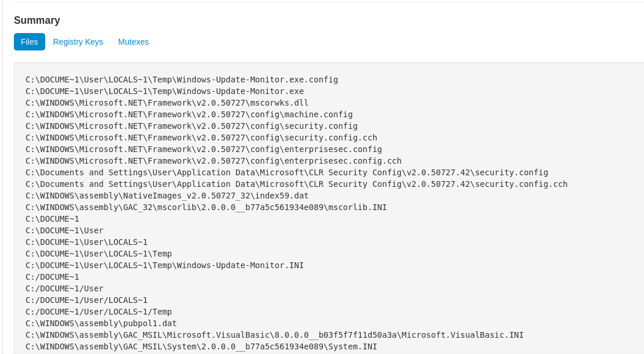
Task: Click the index59.dat path line
Action: (167, 196)
